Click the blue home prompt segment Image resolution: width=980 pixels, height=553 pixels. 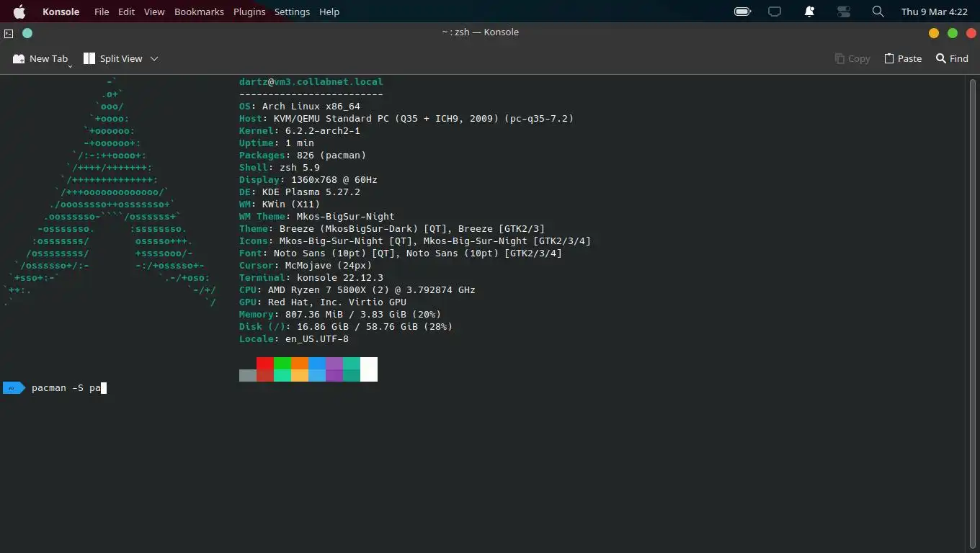coord(14,387)
